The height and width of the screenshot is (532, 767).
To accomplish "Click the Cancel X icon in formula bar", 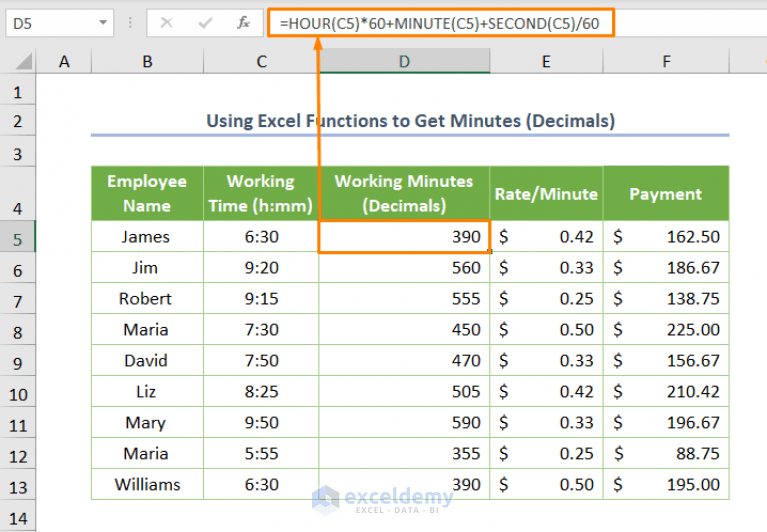I will 166,22.
